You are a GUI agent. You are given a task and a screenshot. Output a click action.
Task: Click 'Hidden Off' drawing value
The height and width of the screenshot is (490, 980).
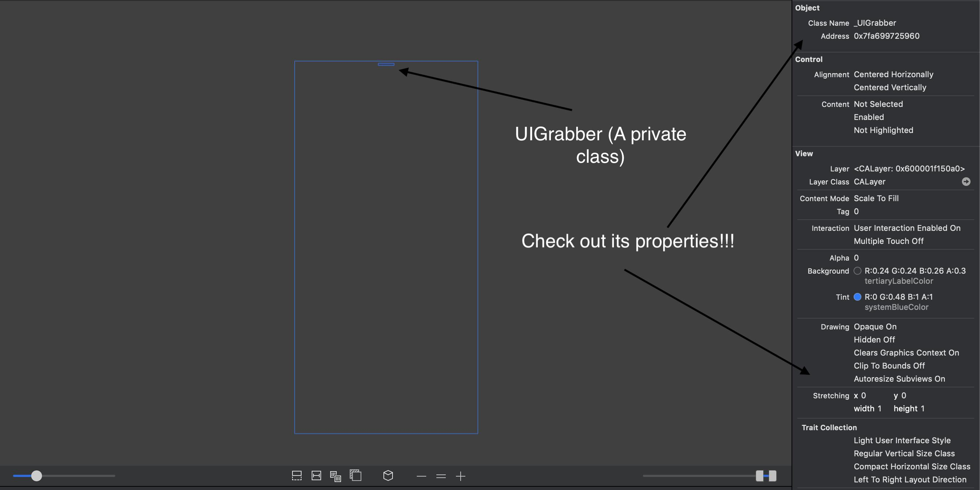[874, 340]
